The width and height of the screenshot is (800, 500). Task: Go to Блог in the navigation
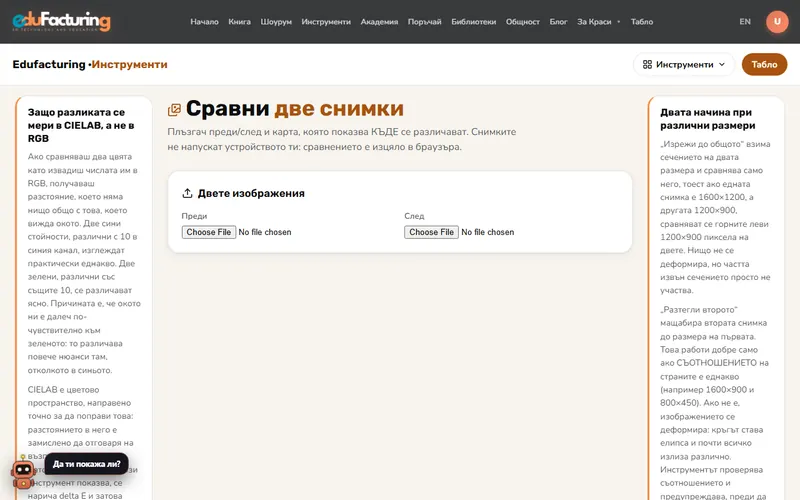558,21
